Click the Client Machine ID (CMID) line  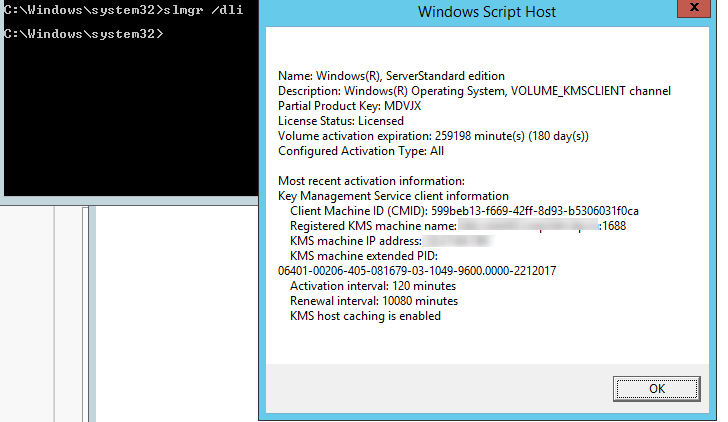pos(464,211)
